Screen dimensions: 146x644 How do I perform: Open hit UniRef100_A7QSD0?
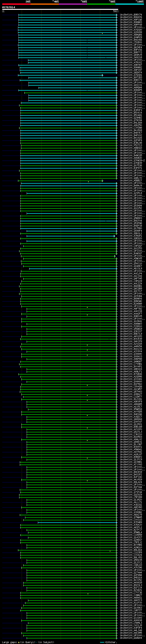point(131,30)
